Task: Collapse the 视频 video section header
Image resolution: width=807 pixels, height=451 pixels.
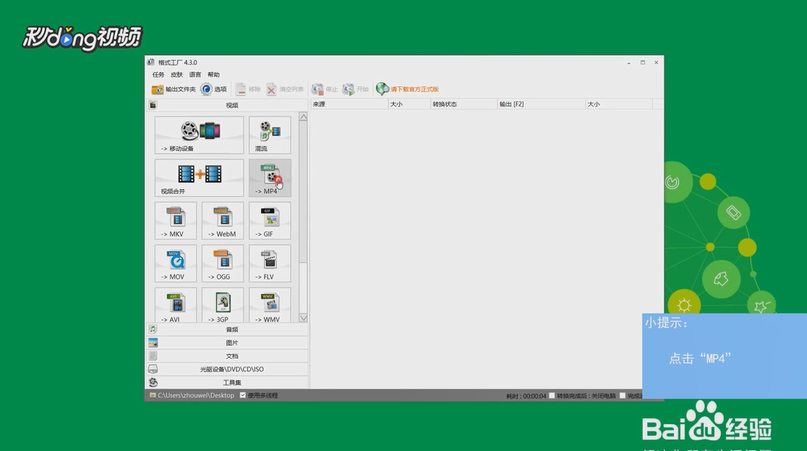Action: point(227,105)
